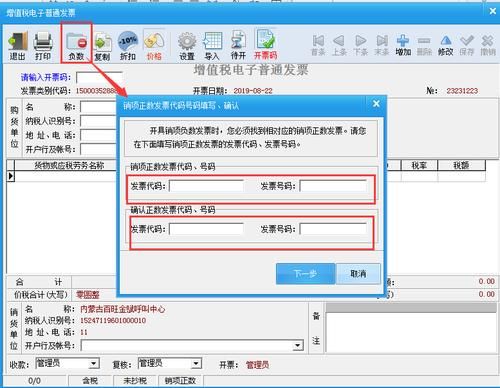Click first 发票号码 field under 销项正数发票代码
The image size is (500, 388).
pos(333,186)
